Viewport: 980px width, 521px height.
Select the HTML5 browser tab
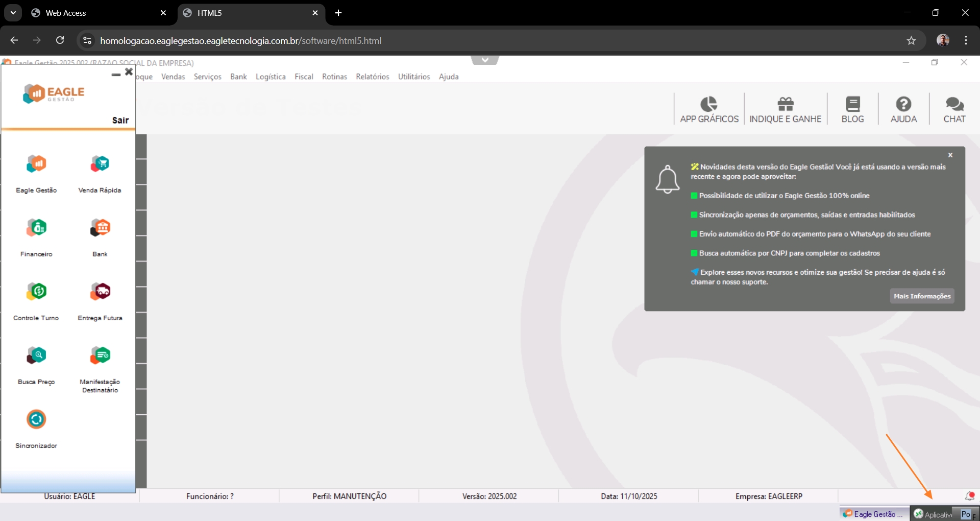[252, 13]
